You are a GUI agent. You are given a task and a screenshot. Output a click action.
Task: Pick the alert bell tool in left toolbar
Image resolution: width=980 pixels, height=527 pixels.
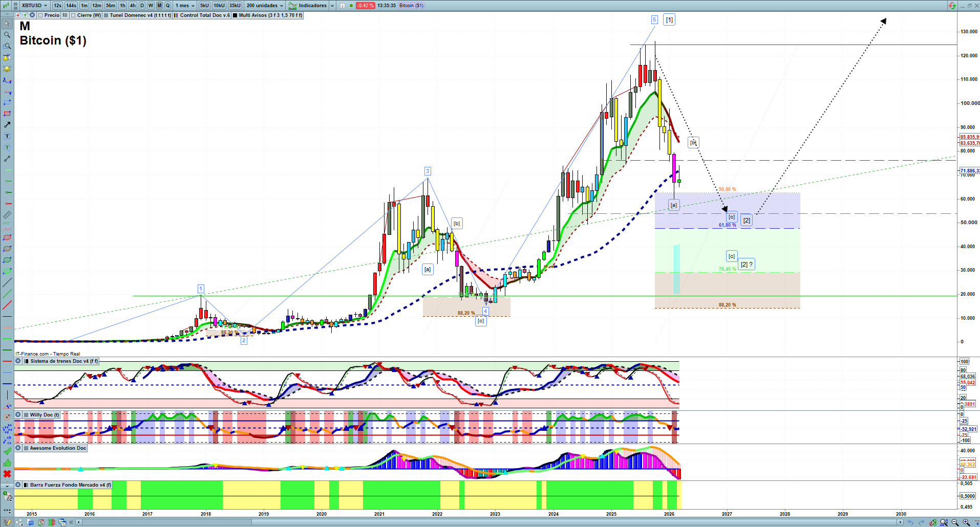pyautogui.click(x=7, y=69)
